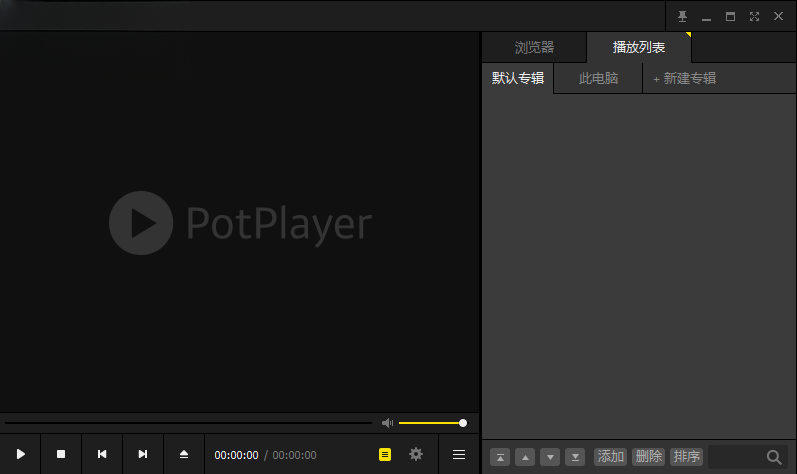
Task: Open the control panel gear icon
Action: (416, 454)
